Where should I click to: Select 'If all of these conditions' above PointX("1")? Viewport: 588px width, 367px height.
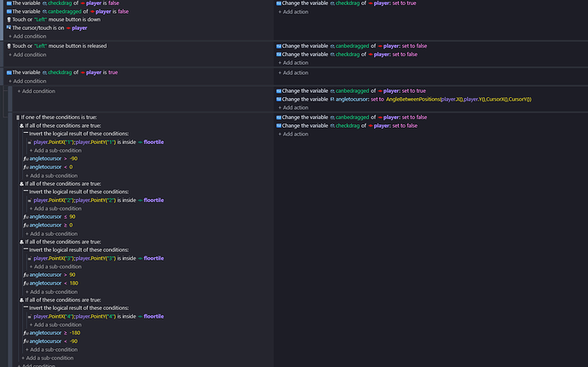click(60, 125)
